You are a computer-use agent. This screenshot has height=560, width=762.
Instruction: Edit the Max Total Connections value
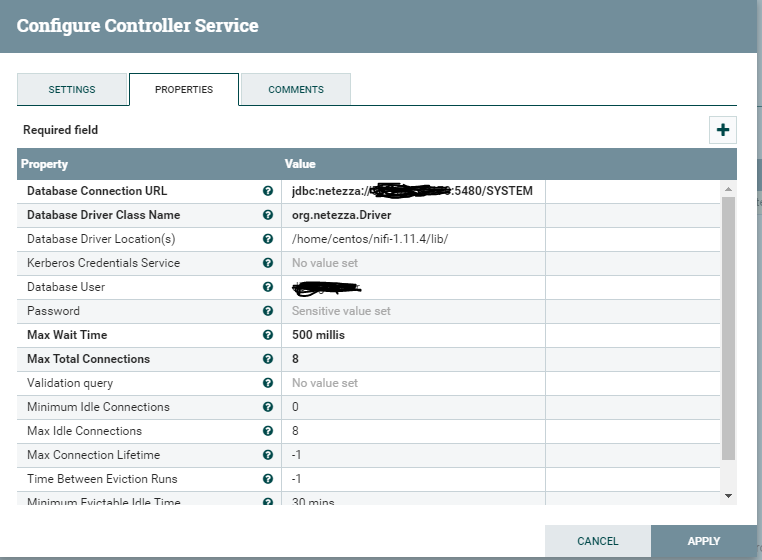coord(414,359)
